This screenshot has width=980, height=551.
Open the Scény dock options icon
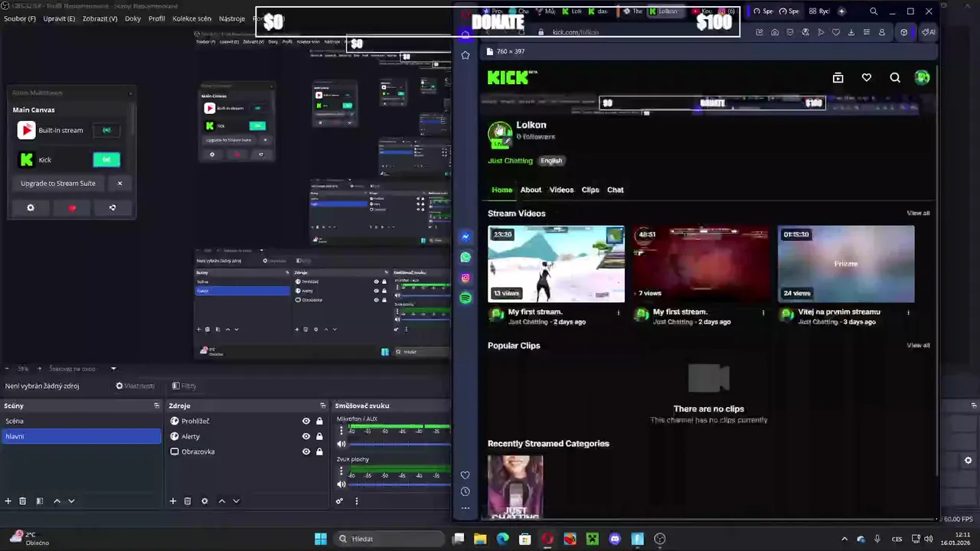pyautogui.click(x=157, y=406)
